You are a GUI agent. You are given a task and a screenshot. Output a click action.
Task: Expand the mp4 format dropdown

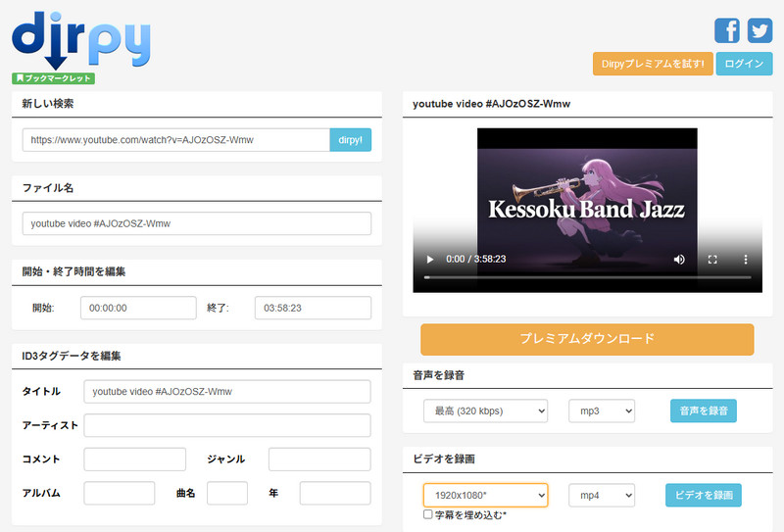602,495
